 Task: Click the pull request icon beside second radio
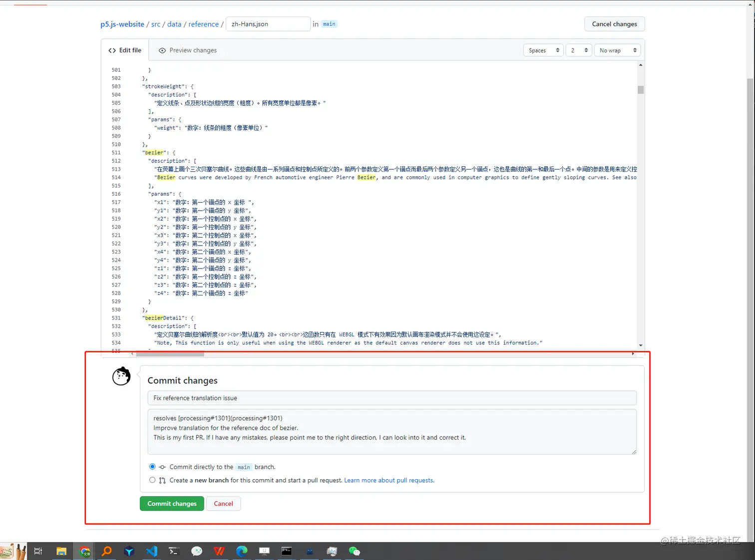point(162,480)
